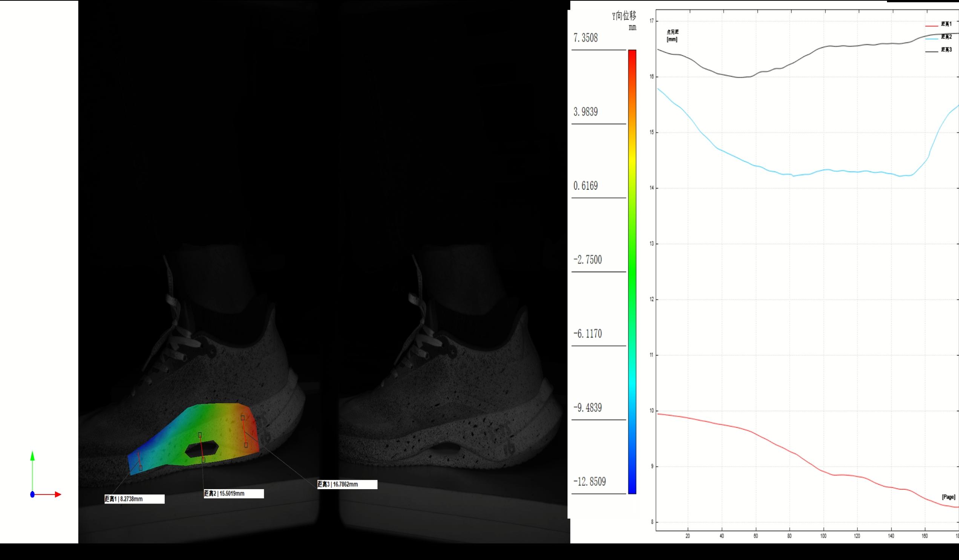Select the lower marker of 距离2 measurement line
Image resolution: width=959 pixels, height=560 pixels.
tap(204, 461)
